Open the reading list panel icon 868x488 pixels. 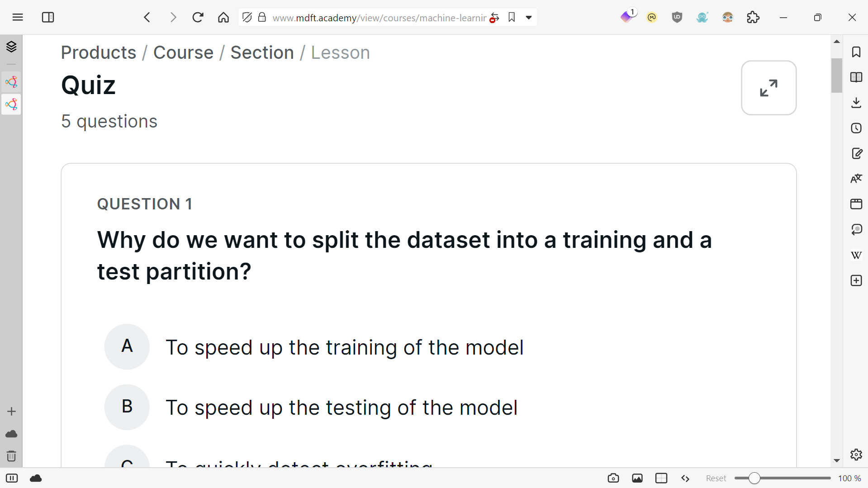(856, 77)
